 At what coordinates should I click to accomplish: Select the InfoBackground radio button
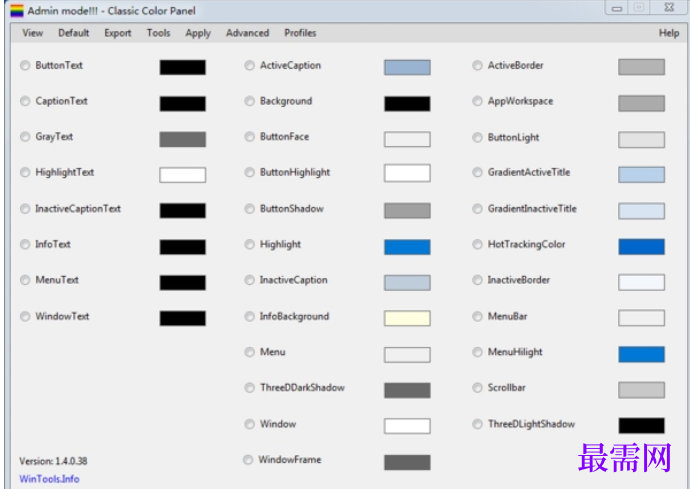coord(250,316)
